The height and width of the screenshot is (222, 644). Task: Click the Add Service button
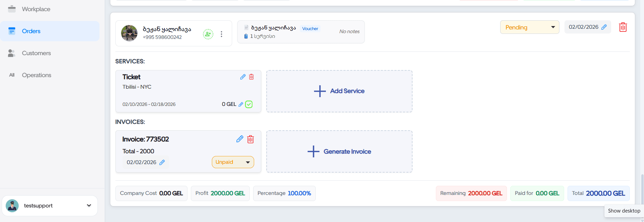(x=339, y=91)
